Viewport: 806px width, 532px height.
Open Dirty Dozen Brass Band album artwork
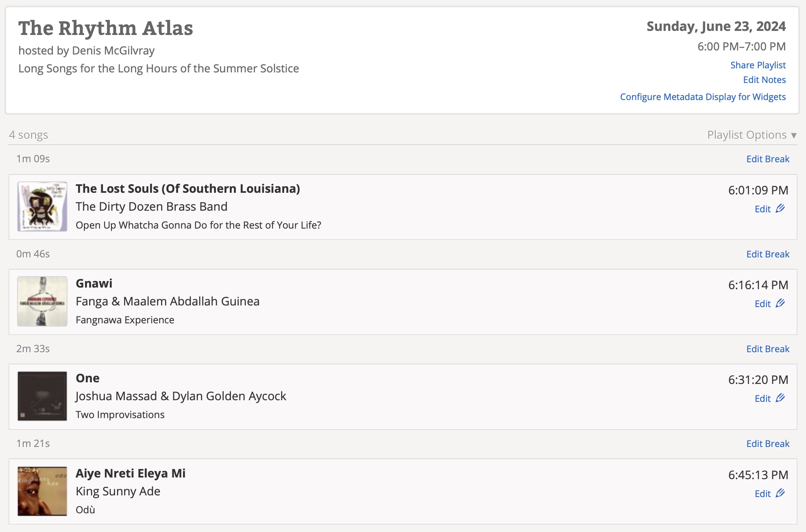tap(42, 207)
